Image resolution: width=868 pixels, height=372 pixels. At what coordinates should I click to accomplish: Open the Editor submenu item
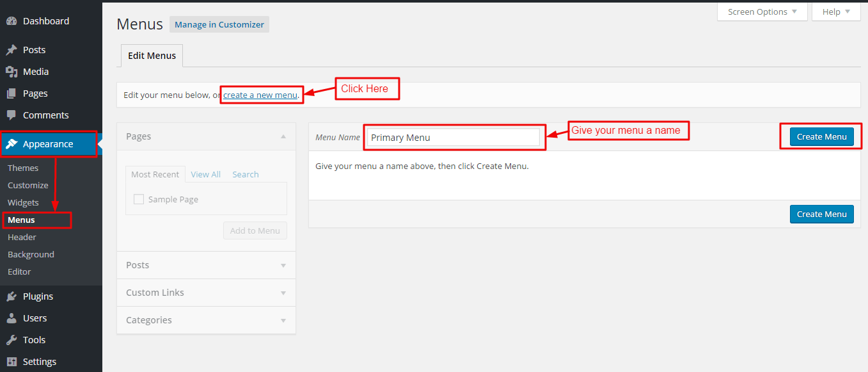(x=19, y=271)
